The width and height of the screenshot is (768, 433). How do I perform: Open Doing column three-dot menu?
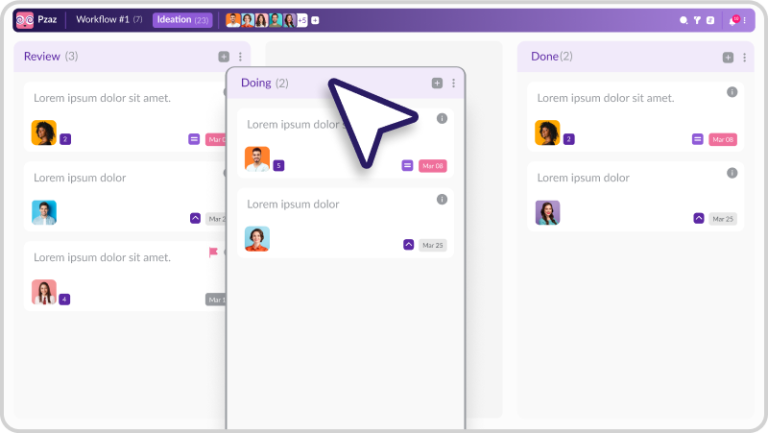point(453,83)
